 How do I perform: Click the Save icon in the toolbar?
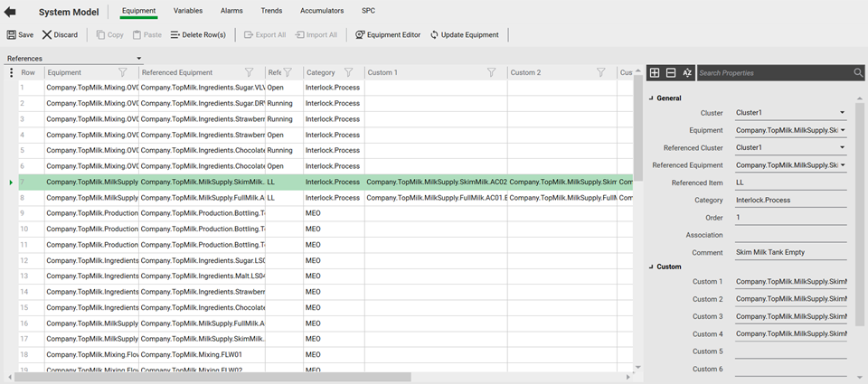coord(12,34)
